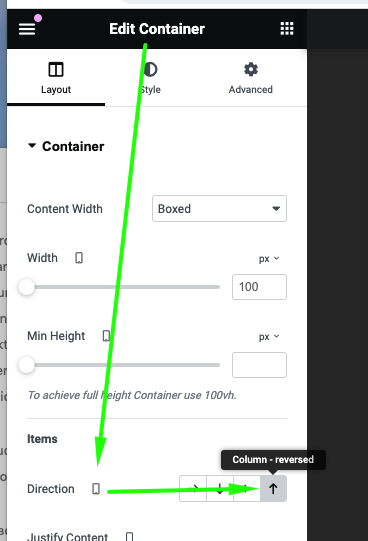Click the responsive device icon beside Justify Content
Viewport: 368px width, 541px height.
coord(129,537)
